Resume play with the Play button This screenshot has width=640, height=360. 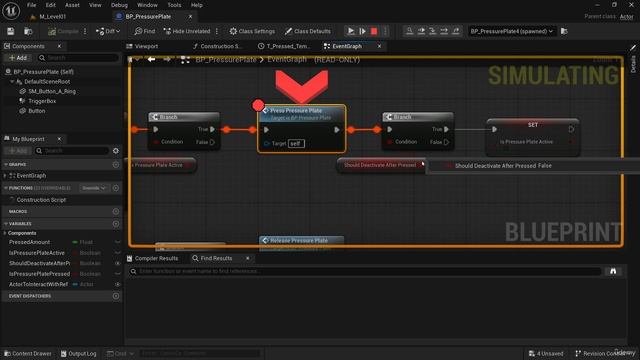coord(351,31)
